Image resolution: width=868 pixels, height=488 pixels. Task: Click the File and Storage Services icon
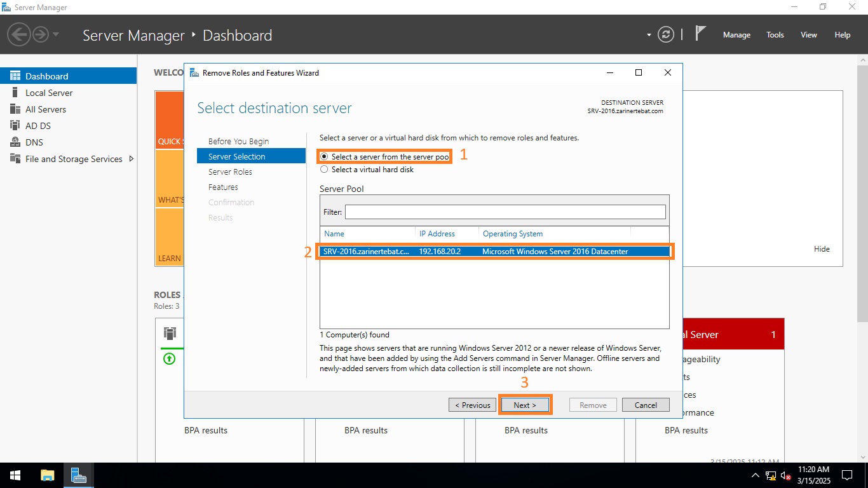point(15,159)
